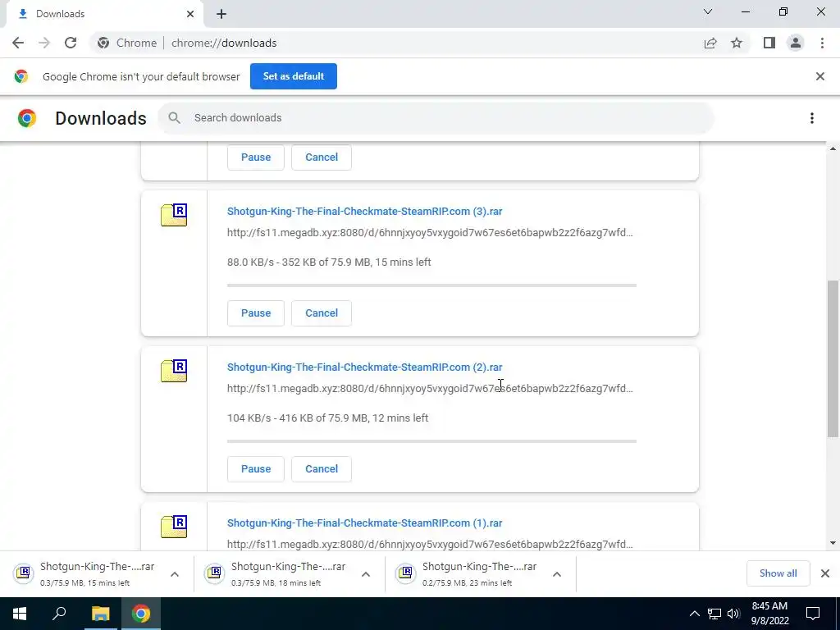Click shelf download with 23 mins left
This screenshot has width=840, height=630.
466,573
